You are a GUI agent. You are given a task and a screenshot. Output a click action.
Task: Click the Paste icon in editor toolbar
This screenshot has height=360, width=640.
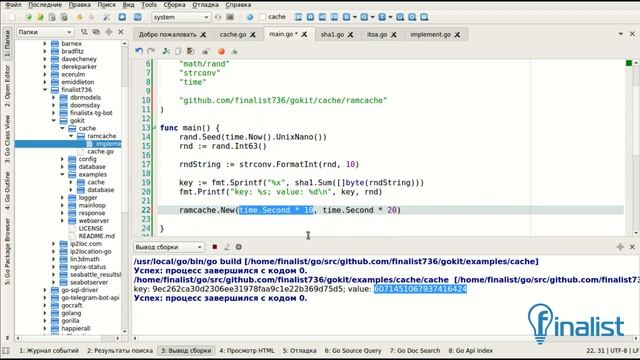coord(190,51)
